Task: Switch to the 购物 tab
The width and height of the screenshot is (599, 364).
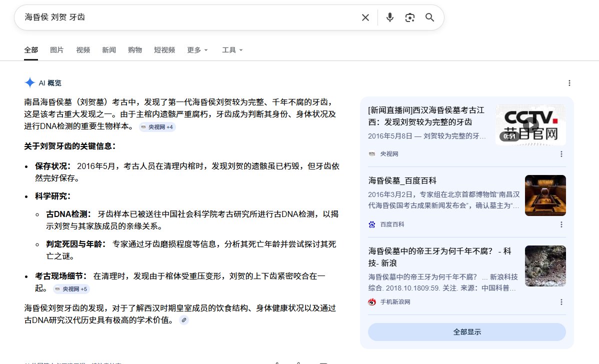Action: pyautogui.click(x=135, y=50)
